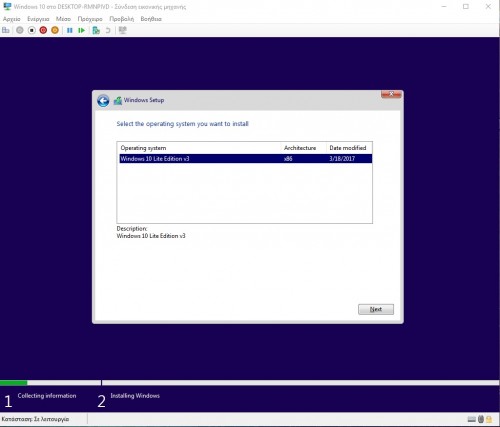Click the orange Save state icon
This screenshot has height=427, width=500.
point(55,30)
